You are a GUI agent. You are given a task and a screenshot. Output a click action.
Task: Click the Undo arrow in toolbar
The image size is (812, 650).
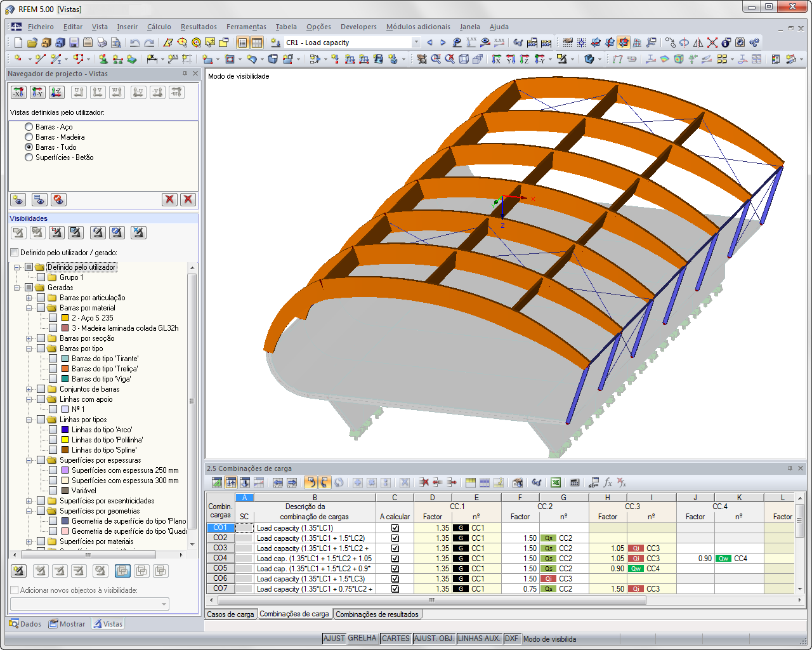pos(134,43)
